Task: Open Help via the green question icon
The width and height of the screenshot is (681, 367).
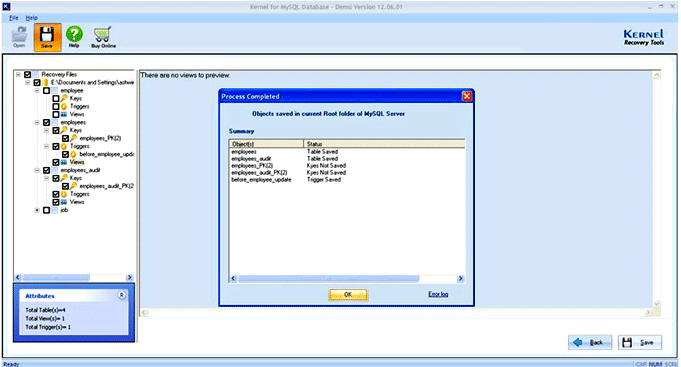Action: point(74,36)
